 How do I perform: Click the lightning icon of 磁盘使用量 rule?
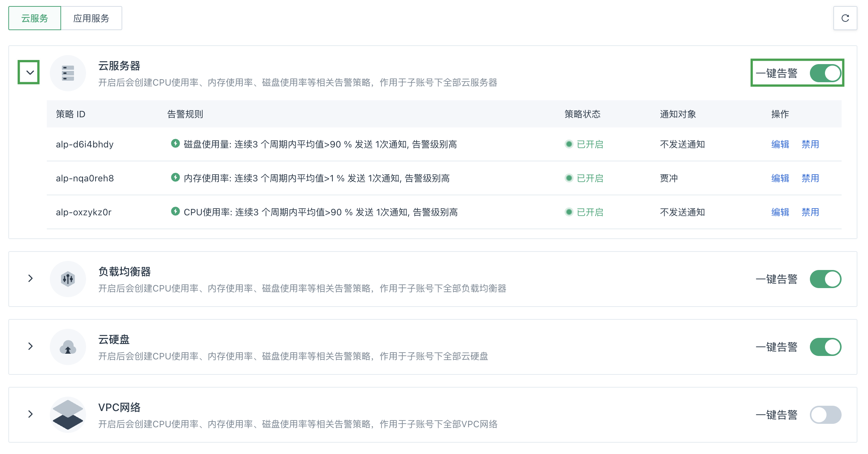(175, 143)
